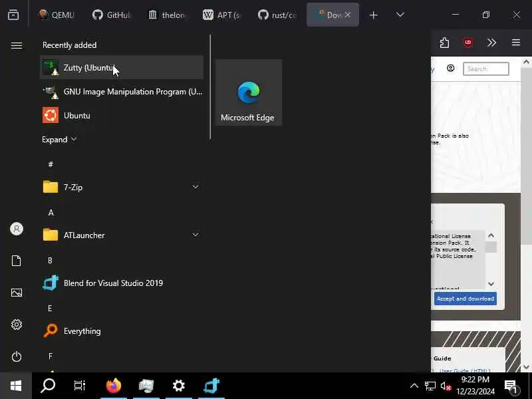The height and width of the screenshot is (399, 532).
Task: Click the muted volume tray icon
Action: [446, 386]
